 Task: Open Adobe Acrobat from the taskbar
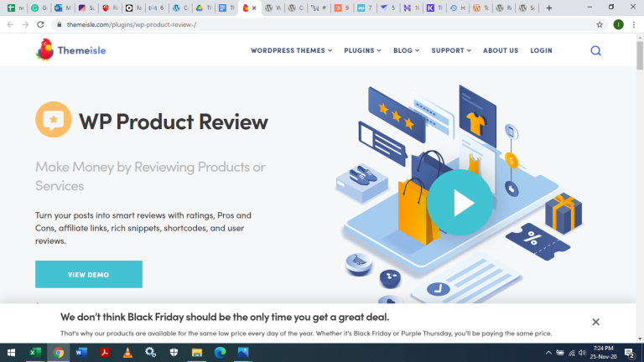[x=104, y=353]
